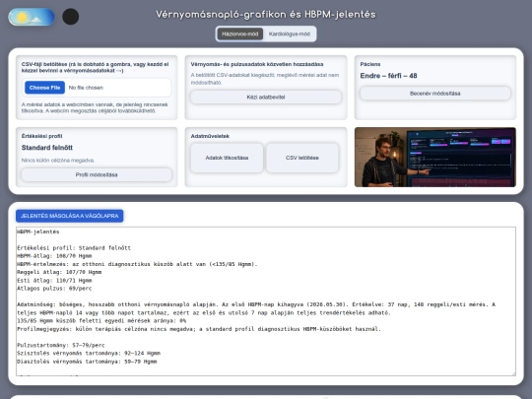Click Profil módosítása button
The height and width of the screenshot is (399, 532).
click(97, 174)
